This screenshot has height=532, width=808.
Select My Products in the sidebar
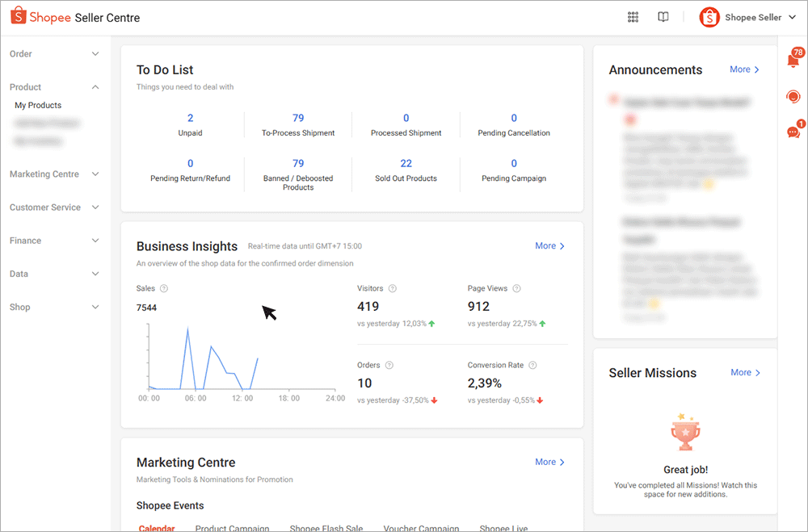pos(38,105)
